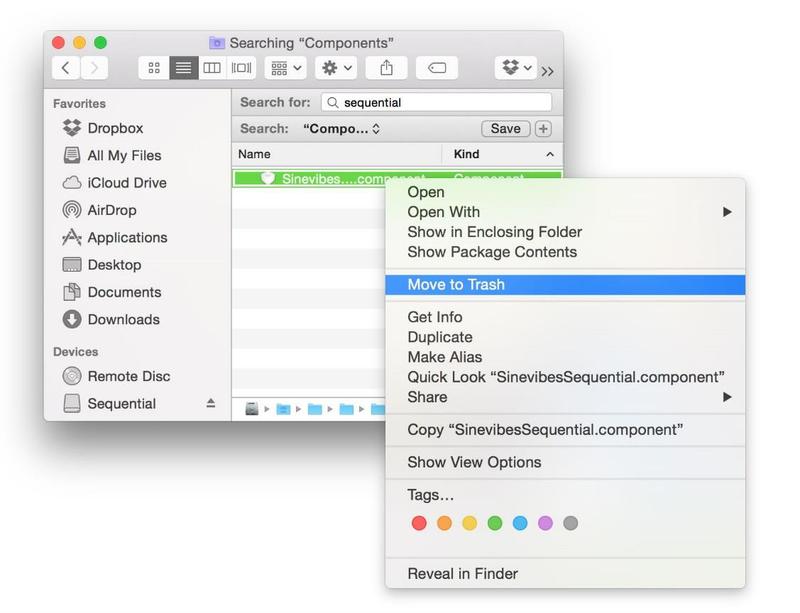Screen dimensions: 800x613
Task: Go forward with the right chevron button
Action: pyautogui.click(x=94, y=68)
